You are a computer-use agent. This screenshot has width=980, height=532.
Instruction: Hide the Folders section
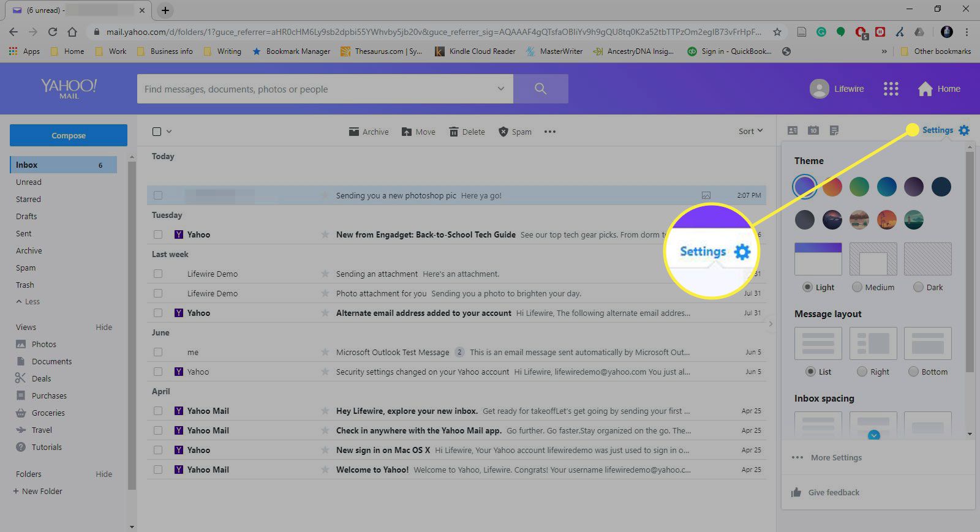[x=104, y=474]
